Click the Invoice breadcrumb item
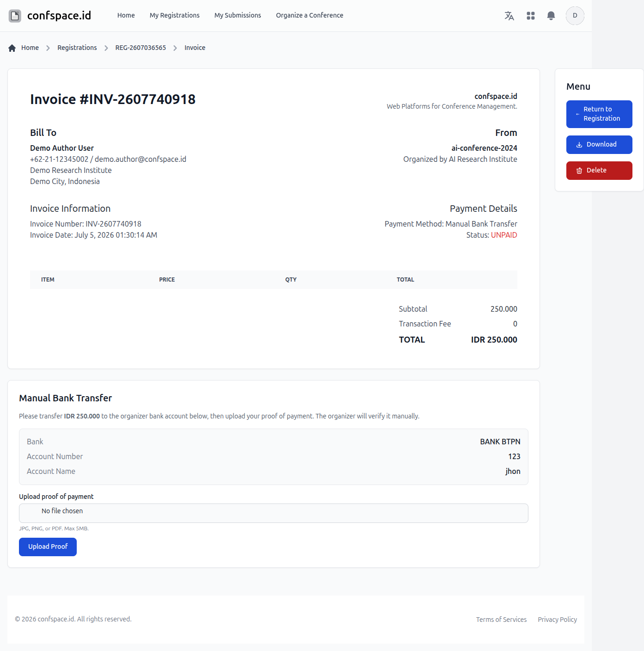Screen dimensions: 644x651 [x=195, y=48]
